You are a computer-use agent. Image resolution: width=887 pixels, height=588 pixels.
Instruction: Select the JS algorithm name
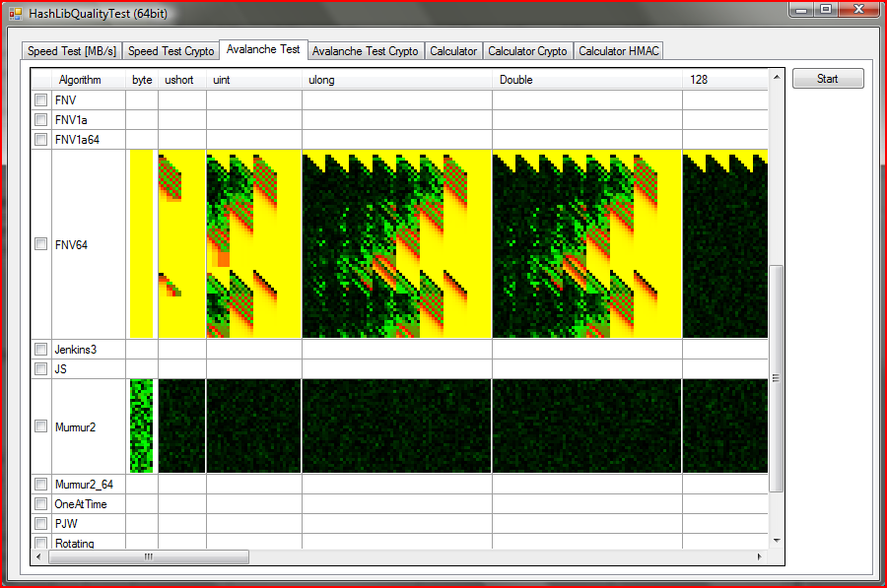point(60,369)
